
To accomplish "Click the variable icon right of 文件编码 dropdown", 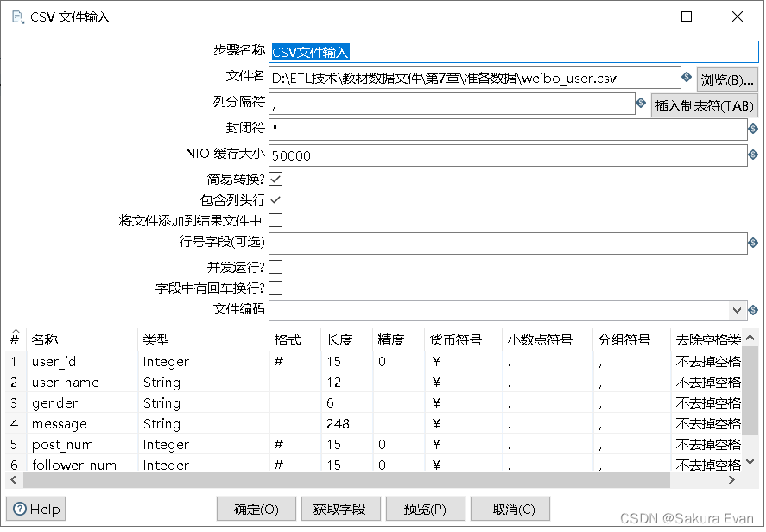I will pyautogui.click(x=753, y=310).
